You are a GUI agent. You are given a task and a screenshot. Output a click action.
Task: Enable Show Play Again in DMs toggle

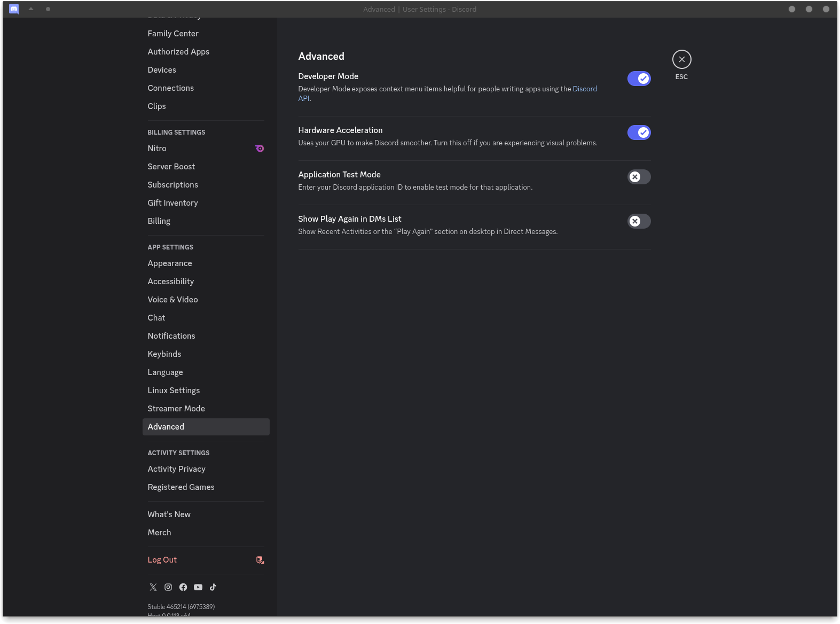639,221
